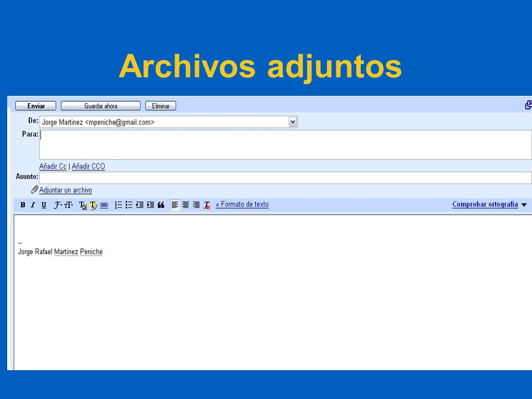This screenshot has width=532, height=399.
Task: Save draft with Guardar ahora
Action: pos(101,106)
